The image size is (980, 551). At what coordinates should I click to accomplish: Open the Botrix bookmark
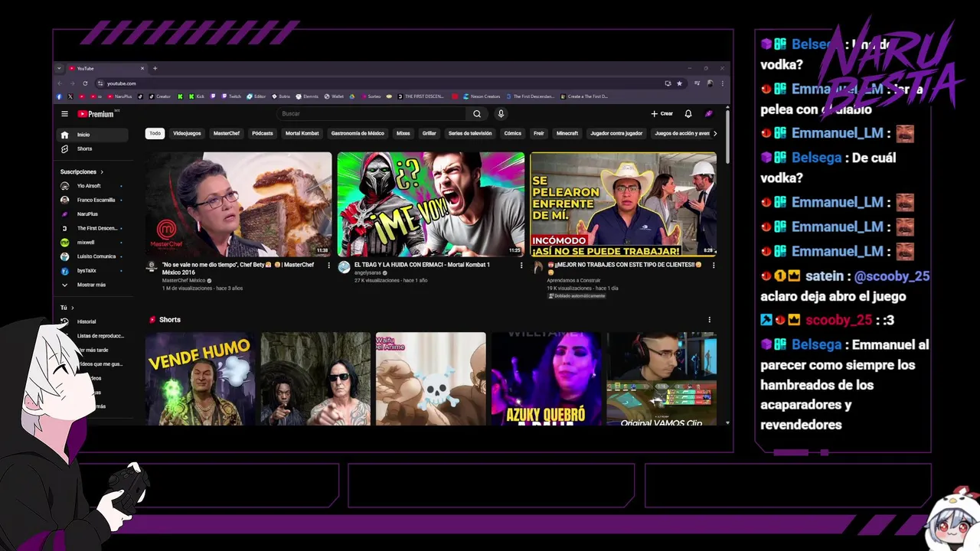(x=280, y=96)
